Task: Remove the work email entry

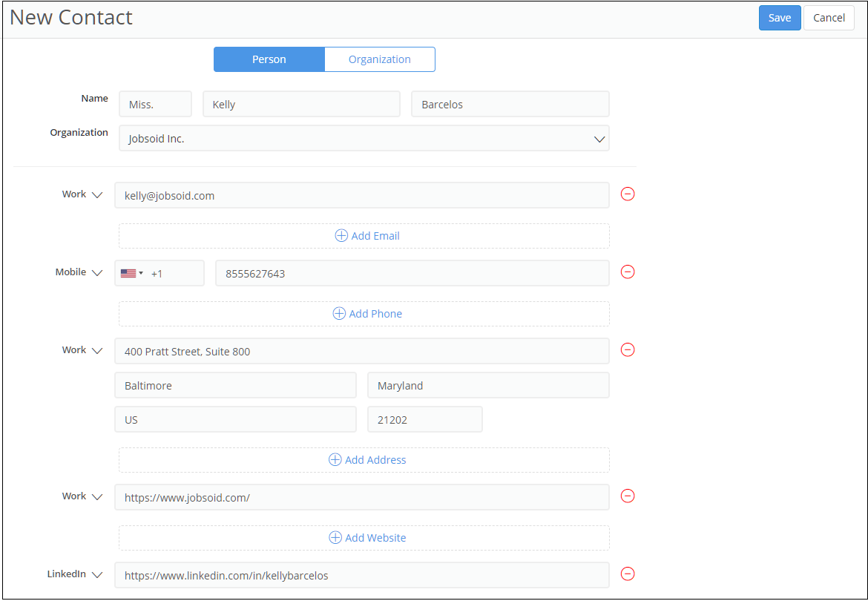Action: 628,194
